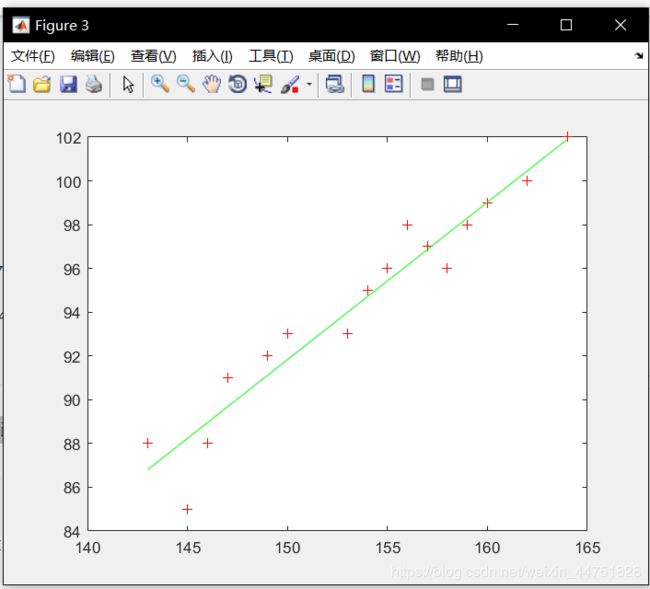Click the MATLAB logo in the title bar
650x589 pixels.
[x=21, y=25]
